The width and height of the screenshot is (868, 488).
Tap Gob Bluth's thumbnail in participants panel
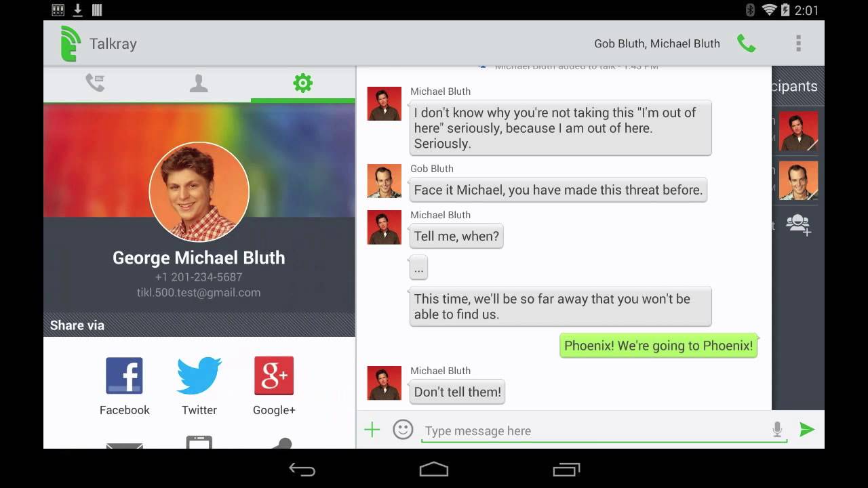[x=798, y=180]
